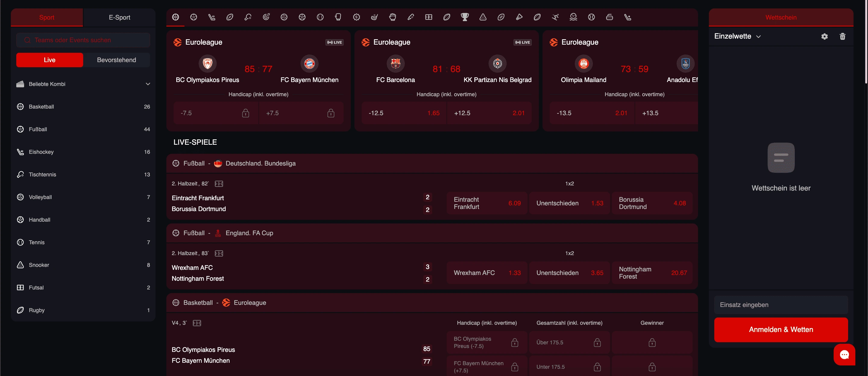The width and height of the screenshot is (868, 376).
Task: Switch to the E-Sport tab
Action: (119, 17)
